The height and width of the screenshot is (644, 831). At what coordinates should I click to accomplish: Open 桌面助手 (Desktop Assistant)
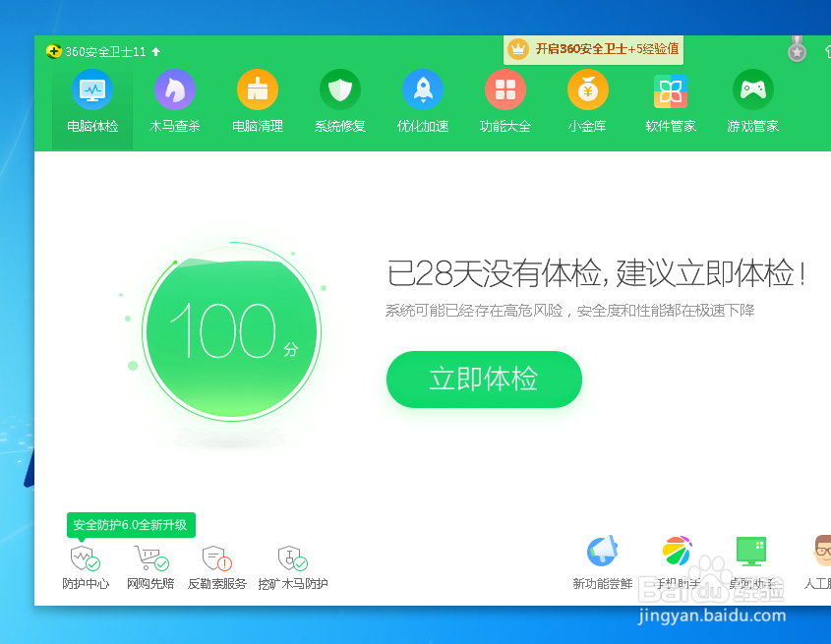click(x=751, y=562)
